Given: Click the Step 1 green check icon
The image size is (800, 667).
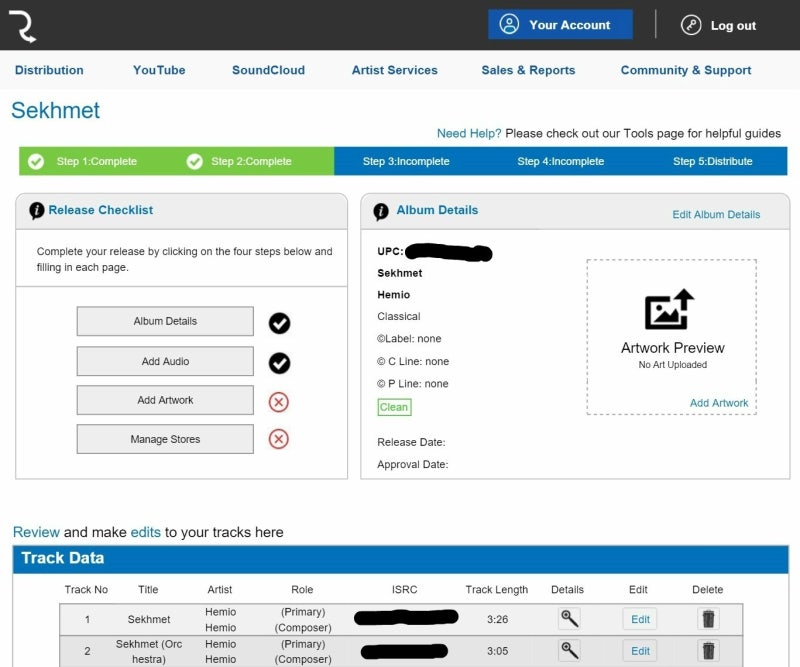Looking at the screenshot, I should click(x=36, y=161).
